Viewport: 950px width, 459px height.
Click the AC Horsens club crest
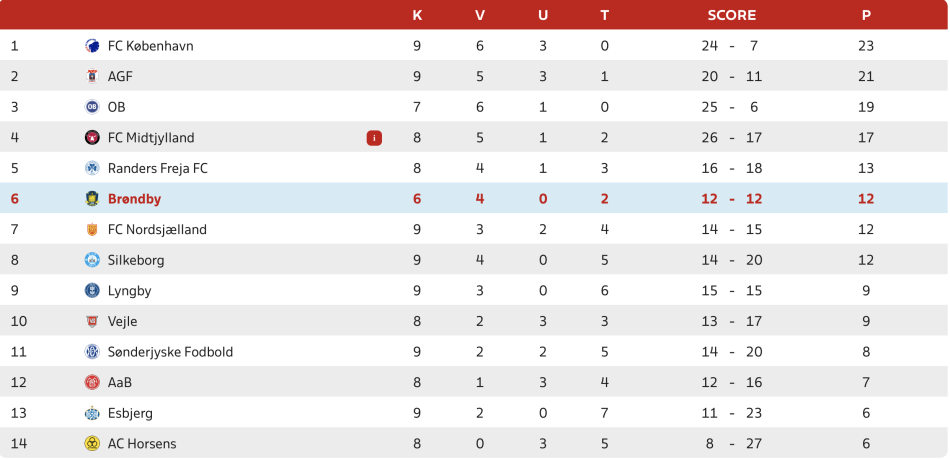[x=92, y=444]
